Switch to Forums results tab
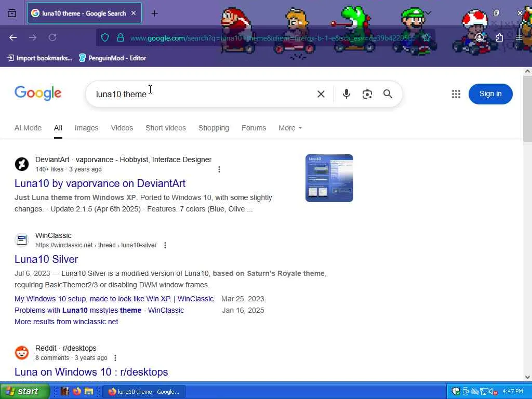Viewport: 532px width, 399px height. 254,128
